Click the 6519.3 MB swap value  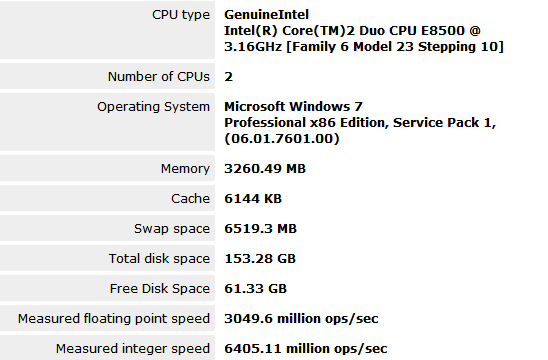pos(260,229)
